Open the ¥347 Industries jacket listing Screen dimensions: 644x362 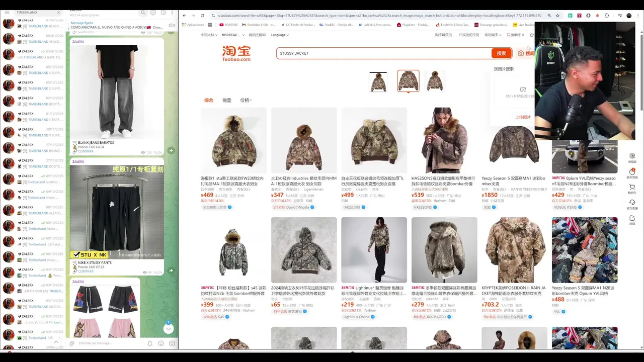click(x=304, y=158)
